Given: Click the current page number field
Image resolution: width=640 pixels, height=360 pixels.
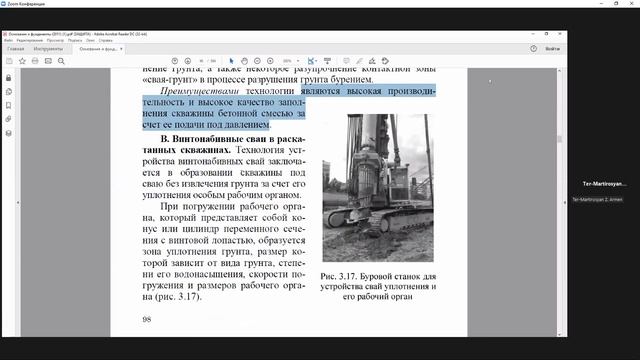Looking at the screenshot, I should coord(201,61).
